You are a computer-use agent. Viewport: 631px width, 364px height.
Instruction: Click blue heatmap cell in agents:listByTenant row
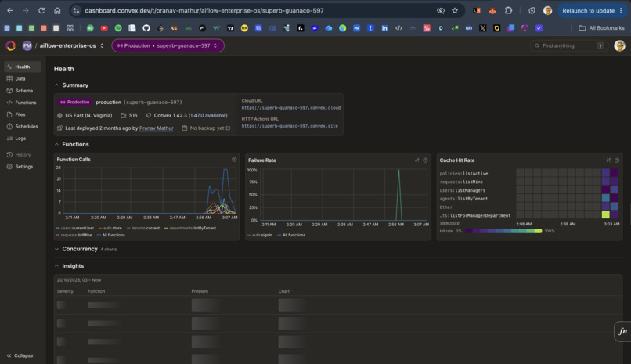coord(606,198)
